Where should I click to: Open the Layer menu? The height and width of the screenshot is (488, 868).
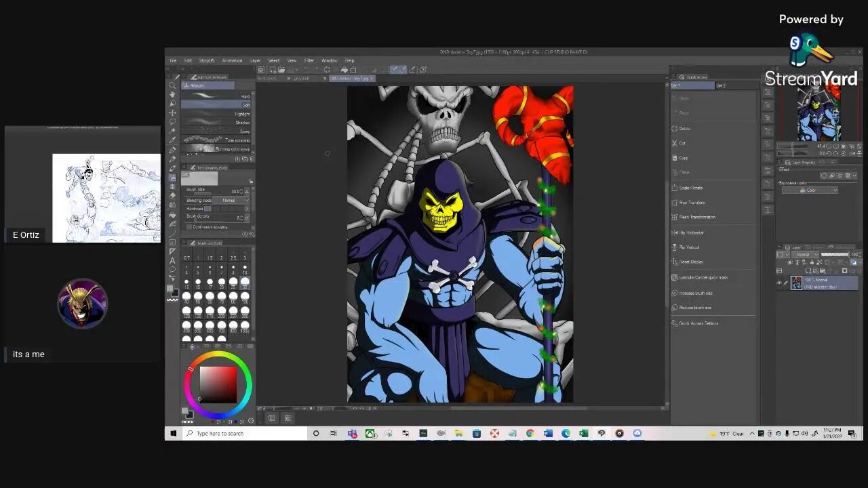[x=255, y=60]
